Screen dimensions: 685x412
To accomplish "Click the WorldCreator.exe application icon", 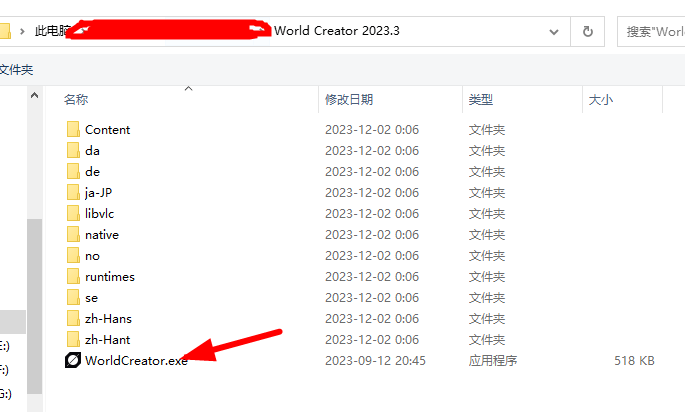I will (73, 360).
